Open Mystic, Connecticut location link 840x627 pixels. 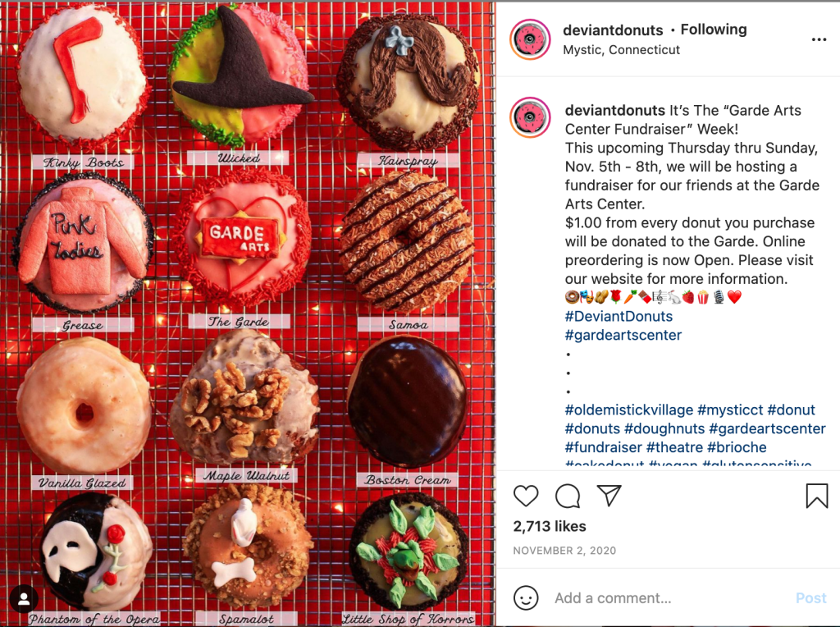pos(621,50)
